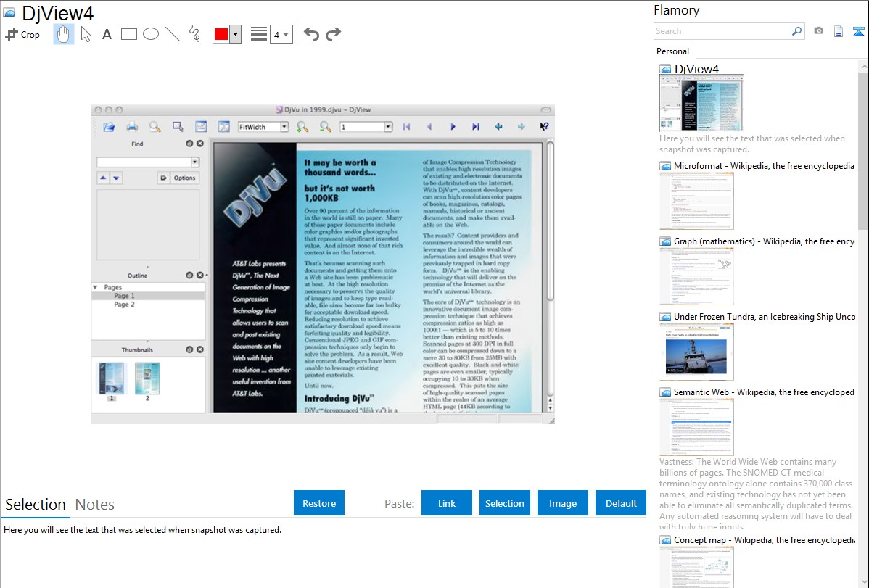Open the Under Frozen Tundra snapshot thumbnail

[x=696, y=352]
